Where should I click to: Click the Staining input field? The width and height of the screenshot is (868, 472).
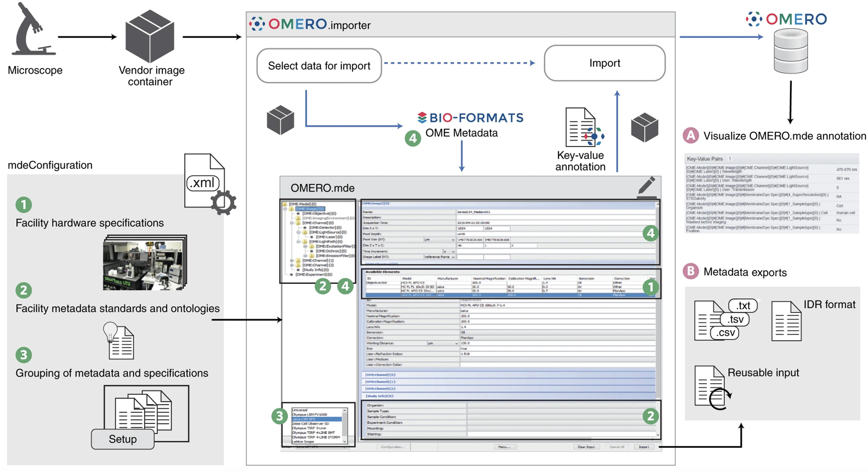click(561, 434)
